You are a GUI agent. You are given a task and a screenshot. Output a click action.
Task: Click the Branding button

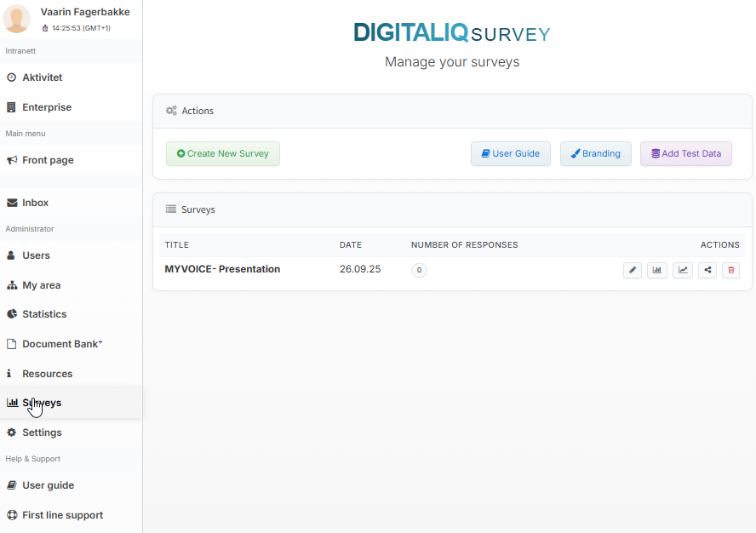pyautogui.click(x=595, y=154)
